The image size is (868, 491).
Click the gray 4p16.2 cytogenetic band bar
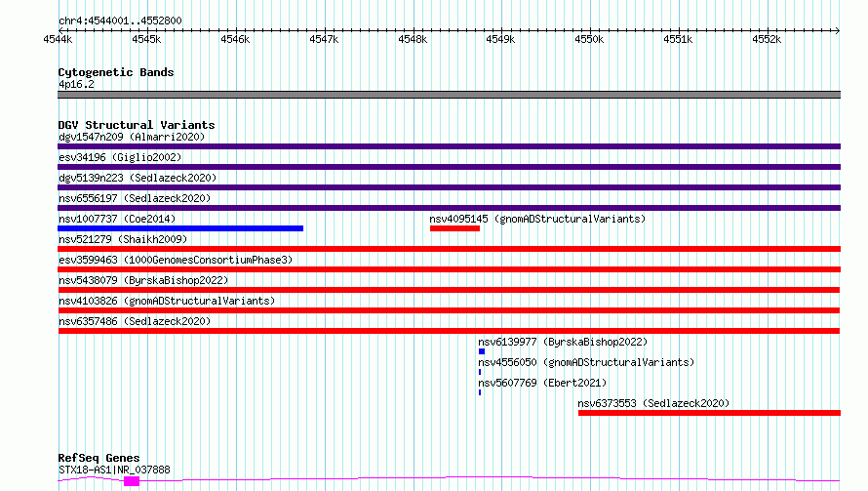[449, 95]
